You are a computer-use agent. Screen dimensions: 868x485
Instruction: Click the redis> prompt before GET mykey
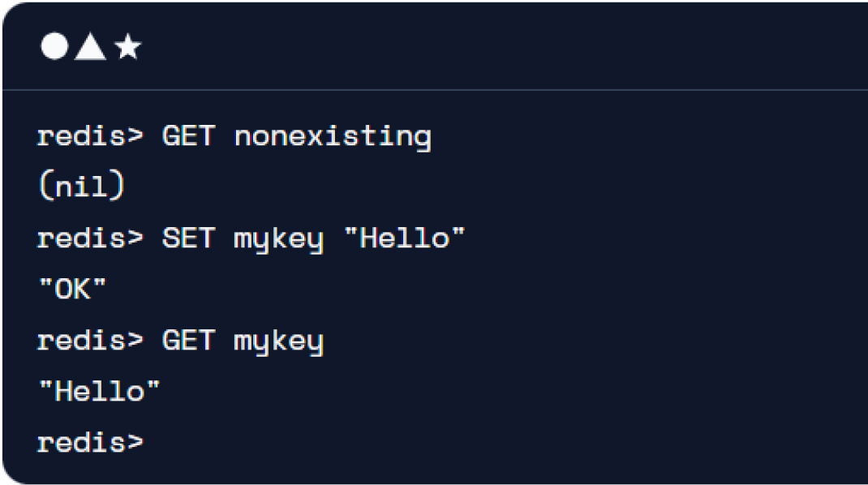pyautogui.click(x=90, y=341)
